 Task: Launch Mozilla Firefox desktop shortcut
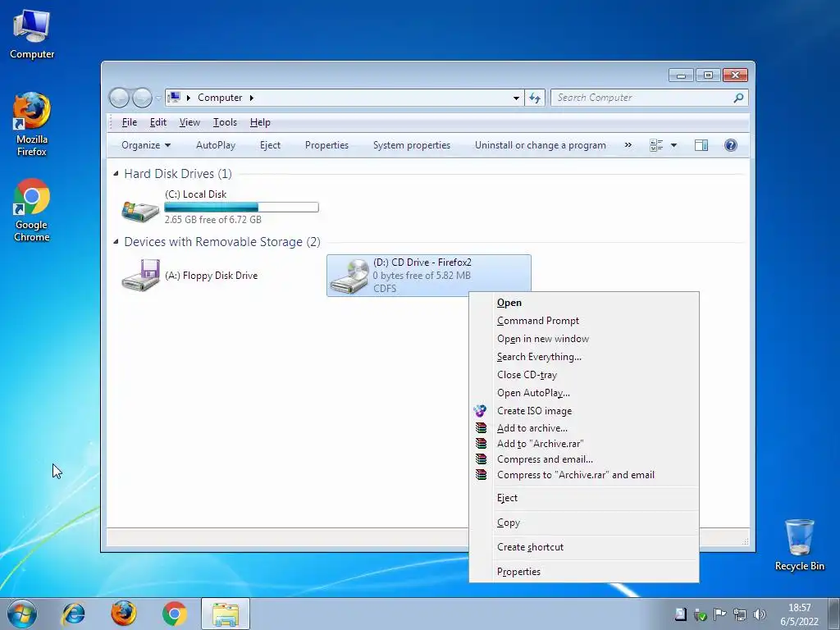pyautogui.click(x=32, y=125)
